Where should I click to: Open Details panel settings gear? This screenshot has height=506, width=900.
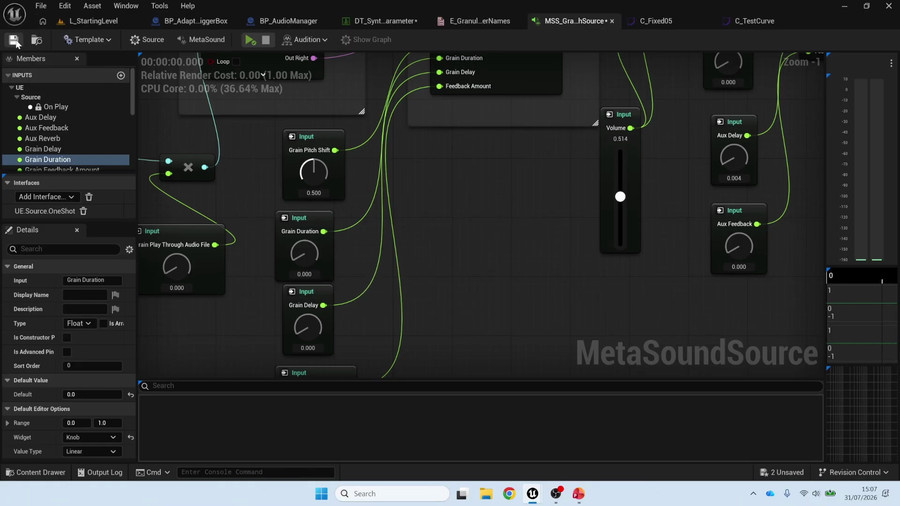[129, 249]
